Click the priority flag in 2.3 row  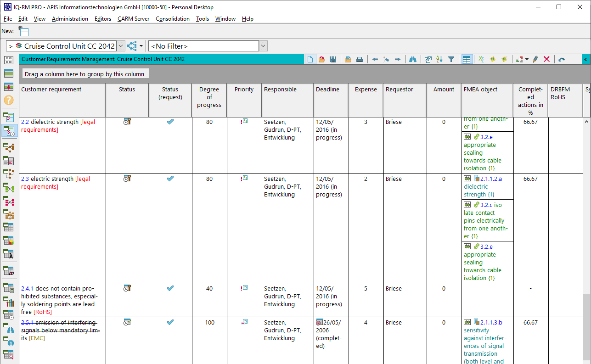(x=244, y=178)
